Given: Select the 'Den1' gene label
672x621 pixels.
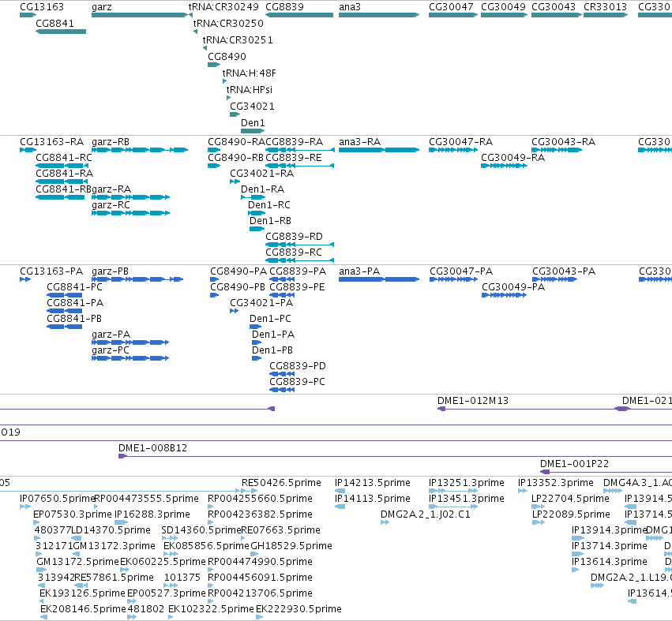Looking at the screenshot, I should (x=253, y=123).
